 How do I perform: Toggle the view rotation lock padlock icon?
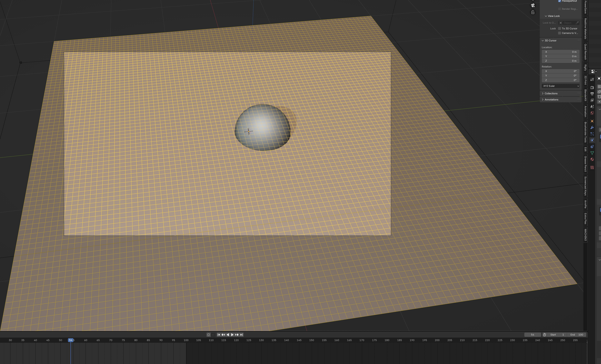pyautogui.click(x=533, y=12)
